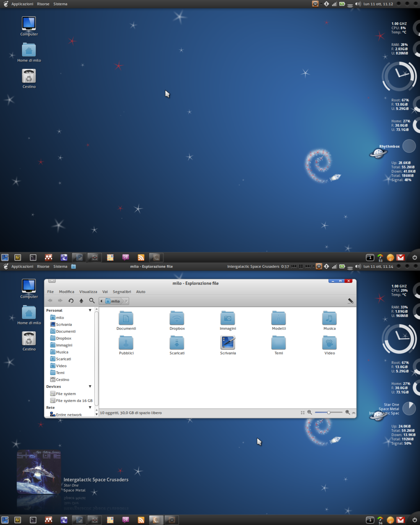Open the search icon in the toolbar
The width and height of the screenshot is (420, 525).
point(92,301)
